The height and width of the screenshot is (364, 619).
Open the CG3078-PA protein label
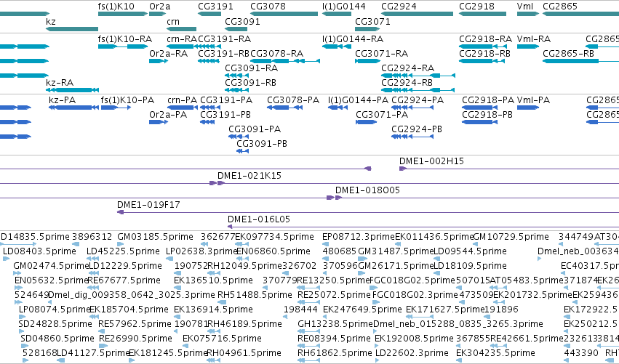pos(293,100)
